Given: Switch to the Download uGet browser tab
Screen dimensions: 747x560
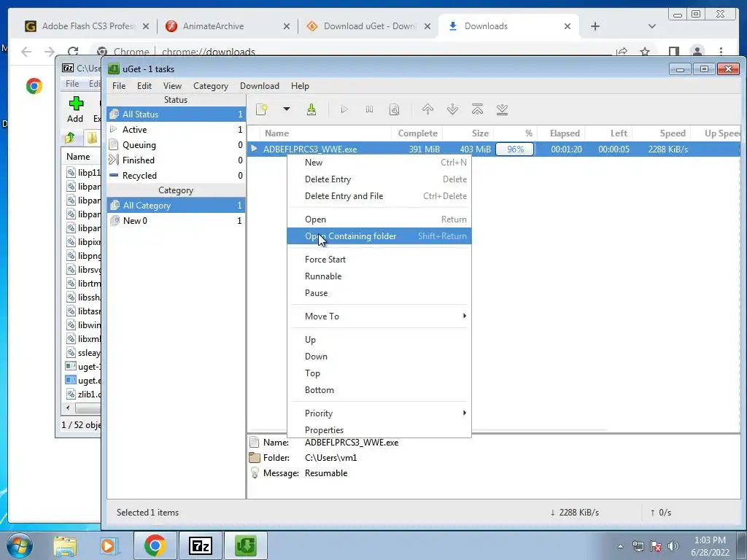Looking at the screenshot, I should 368,26.
